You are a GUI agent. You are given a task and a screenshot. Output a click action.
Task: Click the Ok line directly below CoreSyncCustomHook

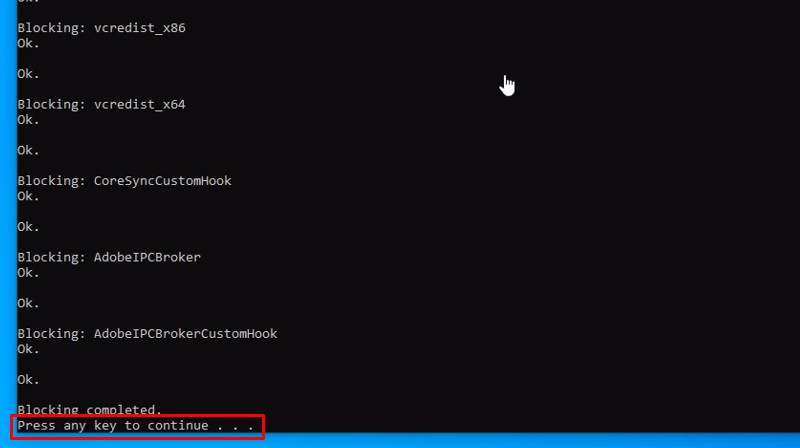(x=28, y=196)
